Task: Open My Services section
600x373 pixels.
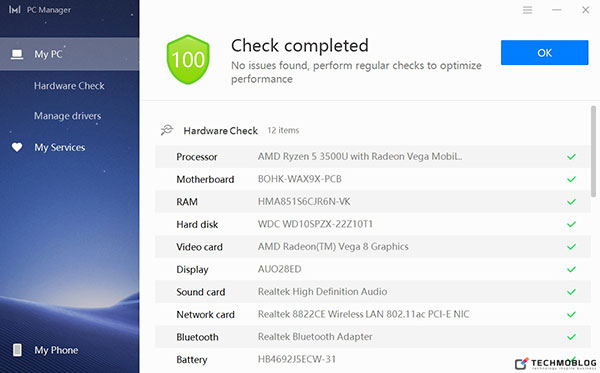Action: [60, 147]
